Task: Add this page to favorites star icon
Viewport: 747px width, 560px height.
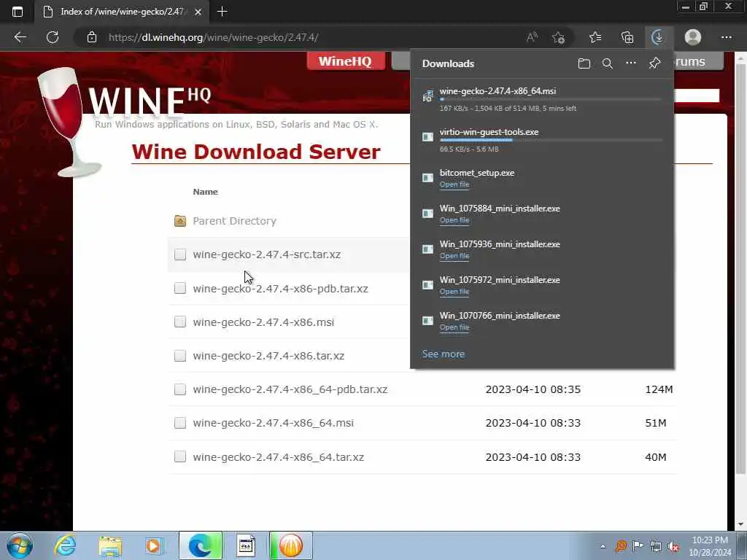Action: [x=558, y=37]
